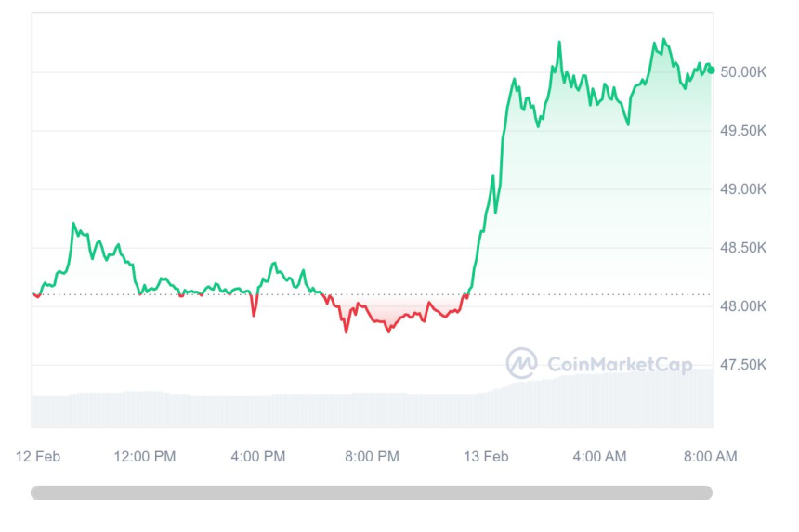Click the 8:00 AM time label
The height and width of the screenshot is (532, 799).
click(x=711, y=456)
